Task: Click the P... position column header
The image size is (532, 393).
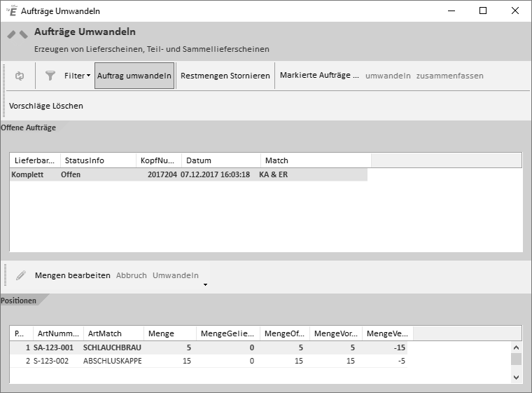Action: pos(22,333)
